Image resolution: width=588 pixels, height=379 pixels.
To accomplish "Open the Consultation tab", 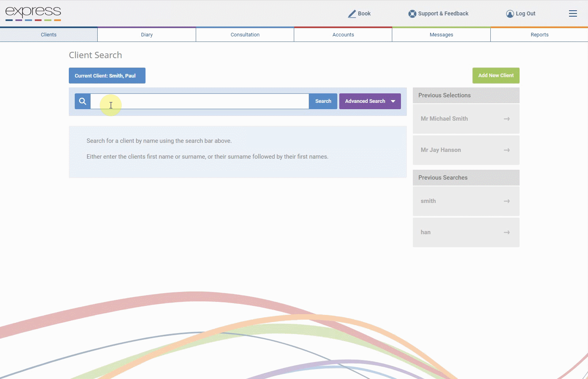I will [245, 35].
